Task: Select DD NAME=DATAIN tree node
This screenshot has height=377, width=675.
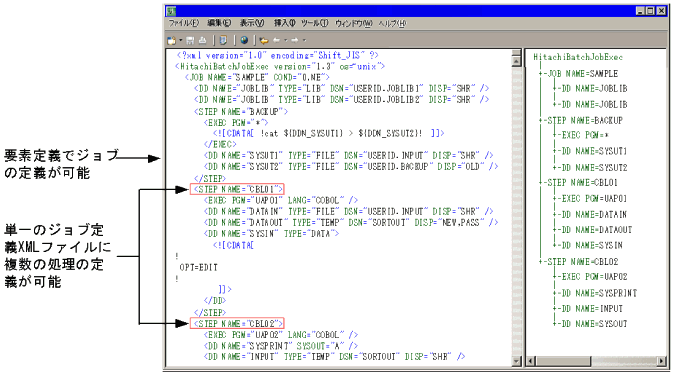Action: coord(594,214)
